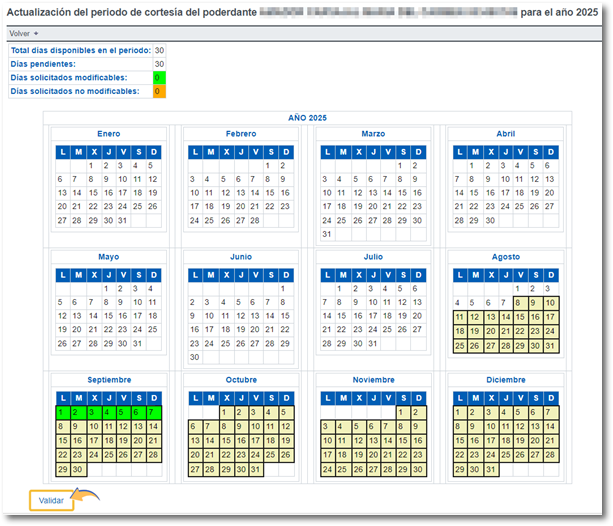Click the green modifiable days swatch

coord(159,77)
